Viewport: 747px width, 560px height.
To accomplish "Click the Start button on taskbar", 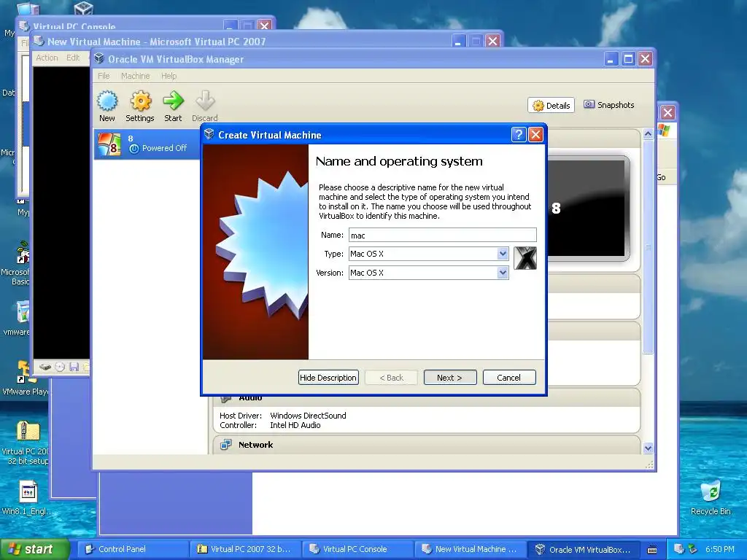I will [x=34, y=549].
